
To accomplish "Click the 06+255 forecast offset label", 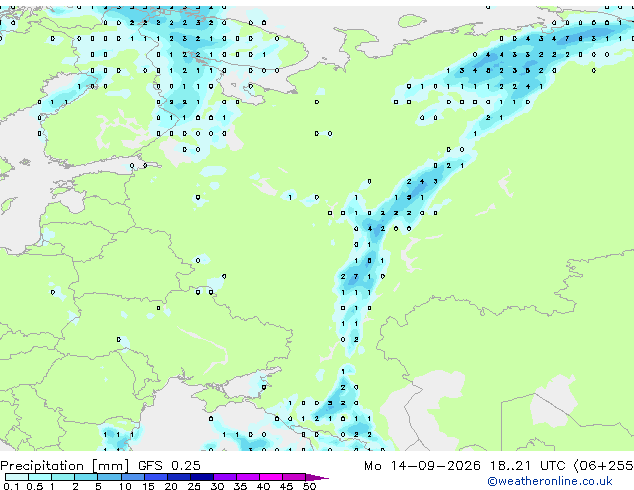I will pos(604,466).
